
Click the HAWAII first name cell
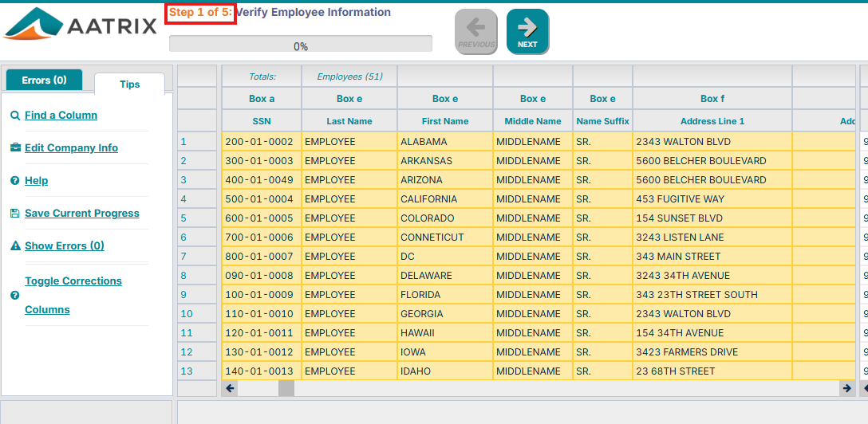point(445,333)
